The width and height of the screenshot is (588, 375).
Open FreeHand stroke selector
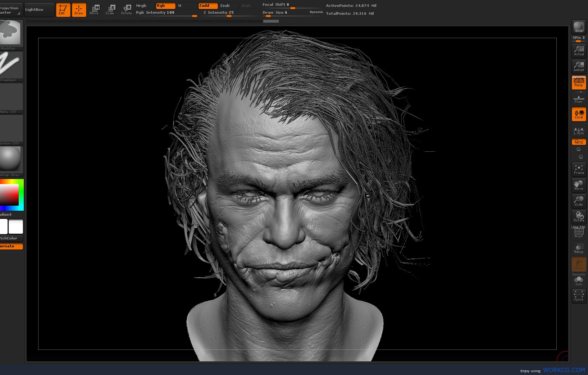(11, 67)
